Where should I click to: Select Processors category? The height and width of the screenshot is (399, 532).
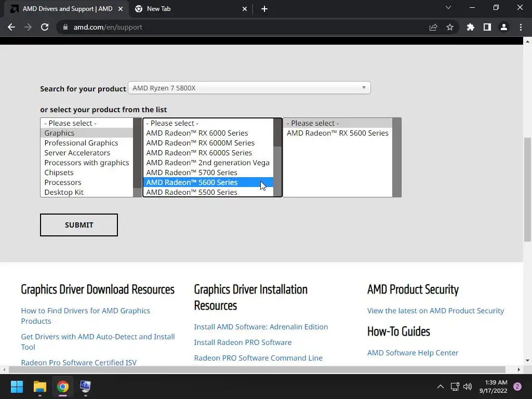click(x=87, y=182)
